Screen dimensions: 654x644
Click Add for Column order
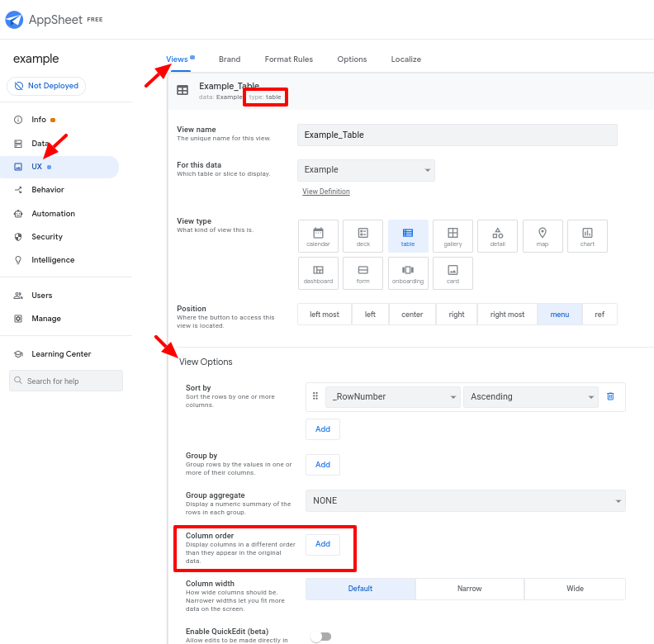[323, 544]
